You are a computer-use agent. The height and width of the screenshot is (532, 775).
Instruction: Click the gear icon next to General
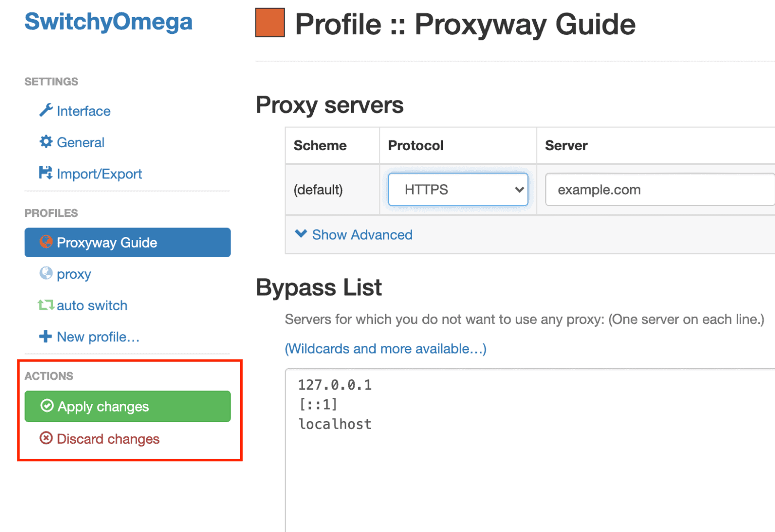(46, 142)
